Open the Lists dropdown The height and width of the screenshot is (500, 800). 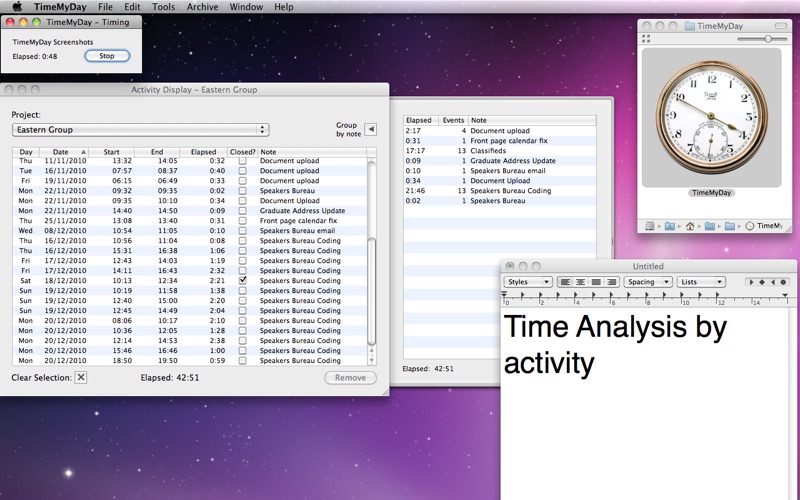tap(701, 282)
